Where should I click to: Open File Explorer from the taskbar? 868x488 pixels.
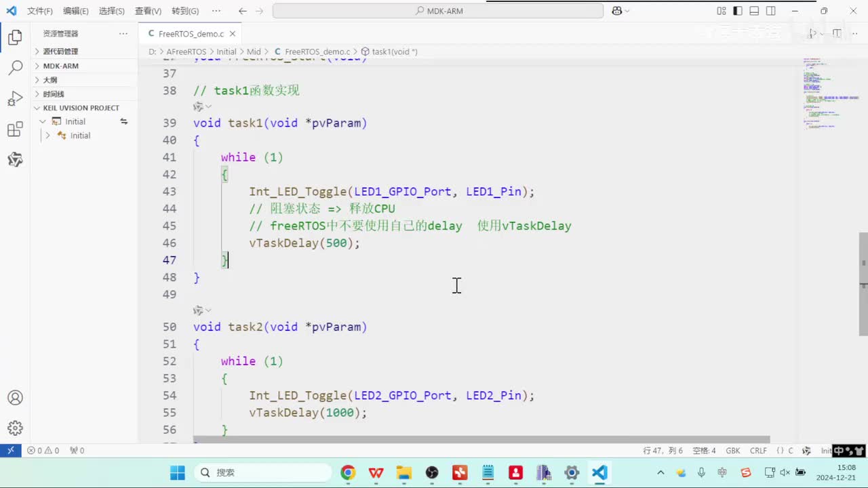[404, 472]
